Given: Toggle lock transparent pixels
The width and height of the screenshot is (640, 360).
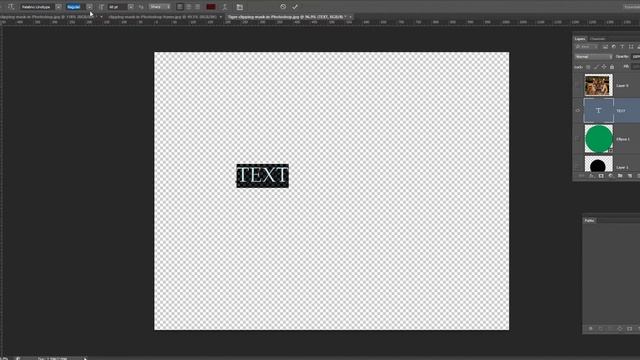Looking at the screenshot, I should click(x=588, y=67).
